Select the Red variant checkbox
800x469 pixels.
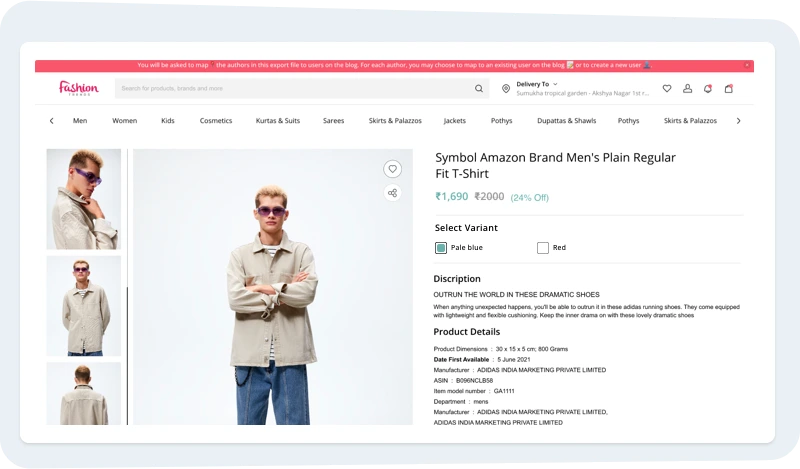point(543,247)
